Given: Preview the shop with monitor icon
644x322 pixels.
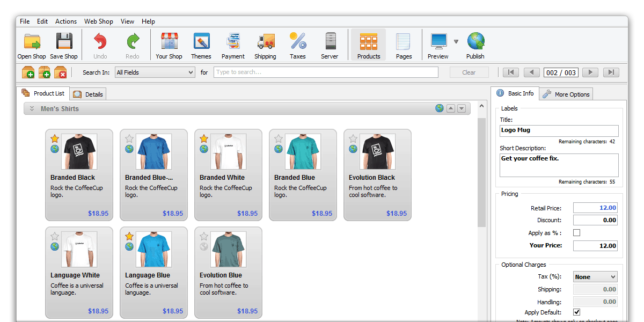Looking at the screenshot, I should (x=438, y=45).
